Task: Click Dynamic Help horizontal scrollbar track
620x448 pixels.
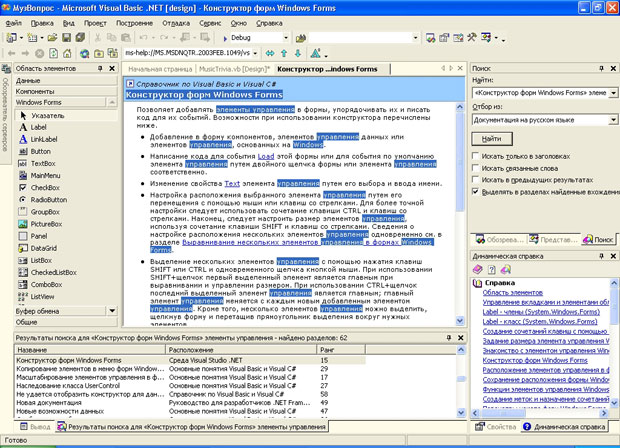Action: [540, 413]
